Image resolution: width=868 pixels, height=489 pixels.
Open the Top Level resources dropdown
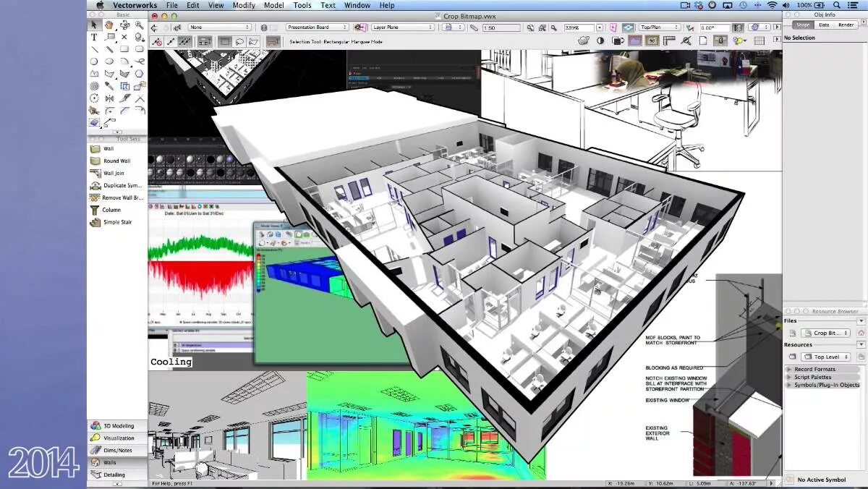[825, 357]
